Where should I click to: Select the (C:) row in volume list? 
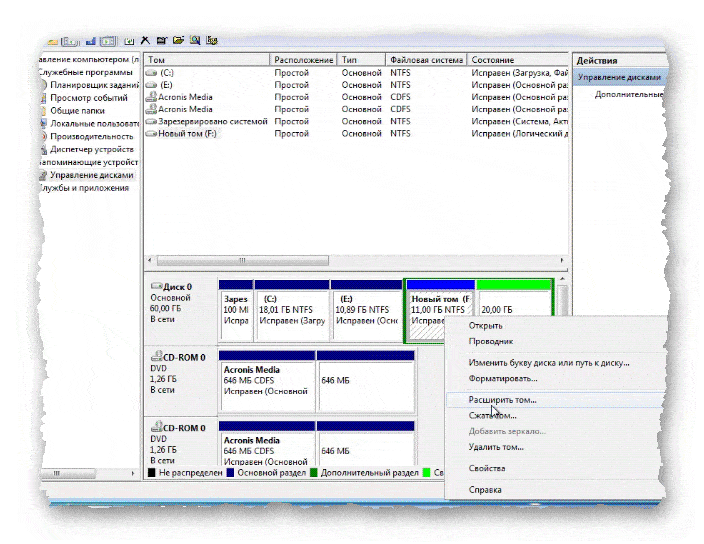pyautogui.click(x=356, y=73)
